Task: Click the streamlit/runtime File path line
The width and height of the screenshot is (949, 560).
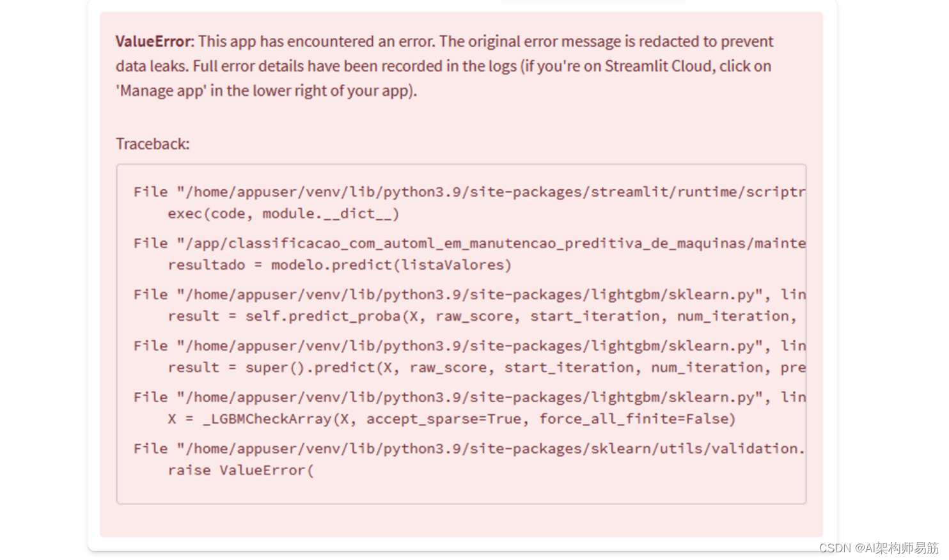Action: (x=469, y=192)
